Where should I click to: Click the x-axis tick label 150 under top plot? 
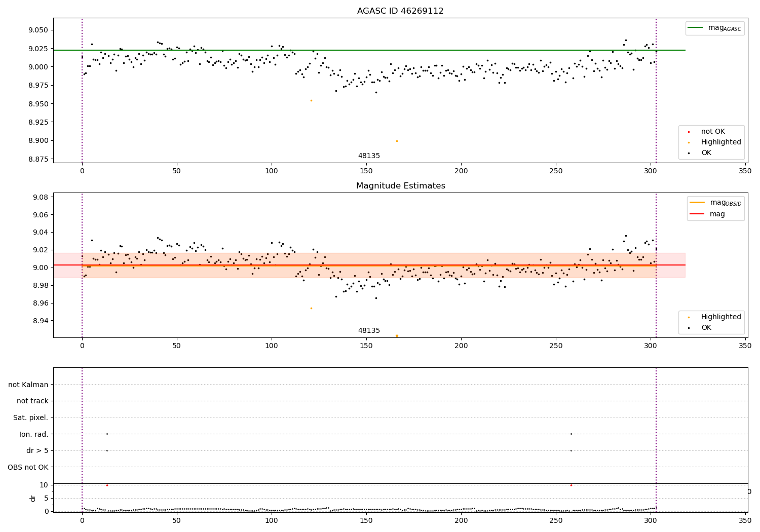[x=366, y=171]
